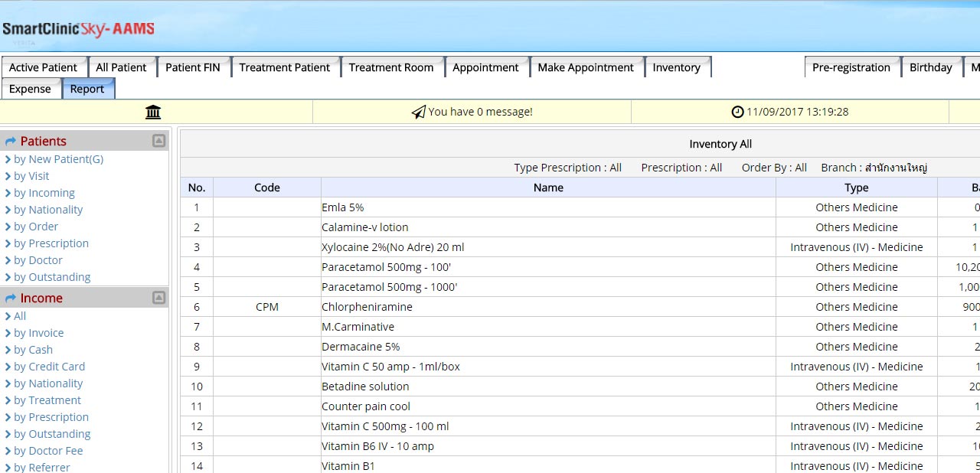This screenshot has width=980, height=473.
Task: Open income report by Doctor Fee
Action: [47, 451]
